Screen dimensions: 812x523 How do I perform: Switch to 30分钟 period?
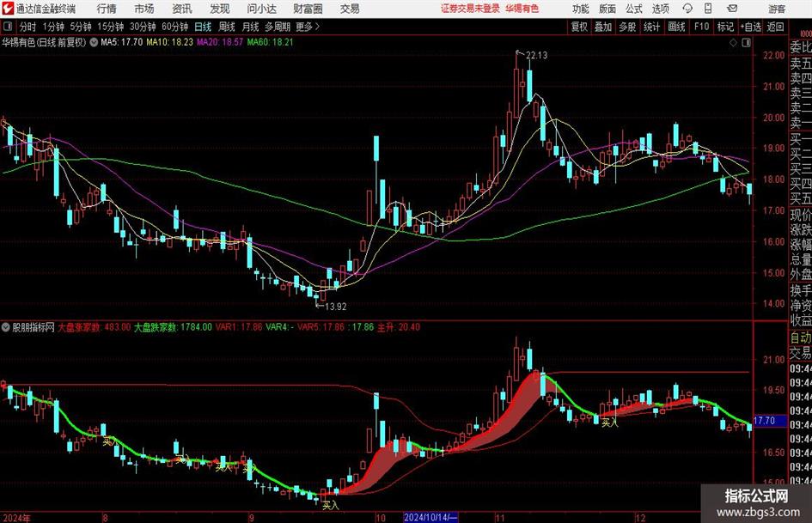coord(143,27)
